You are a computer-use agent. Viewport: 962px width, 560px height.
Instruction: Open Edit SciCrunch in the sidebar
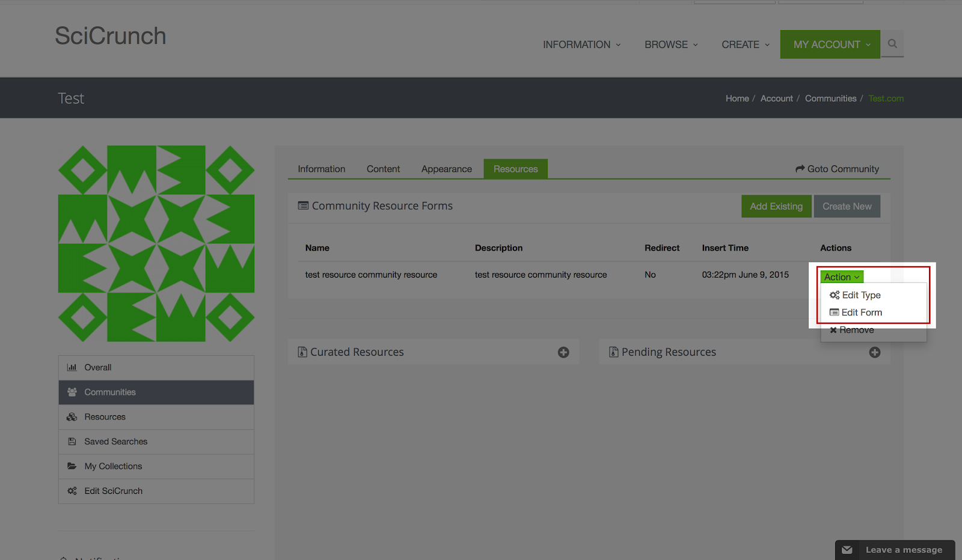[156, 491]
